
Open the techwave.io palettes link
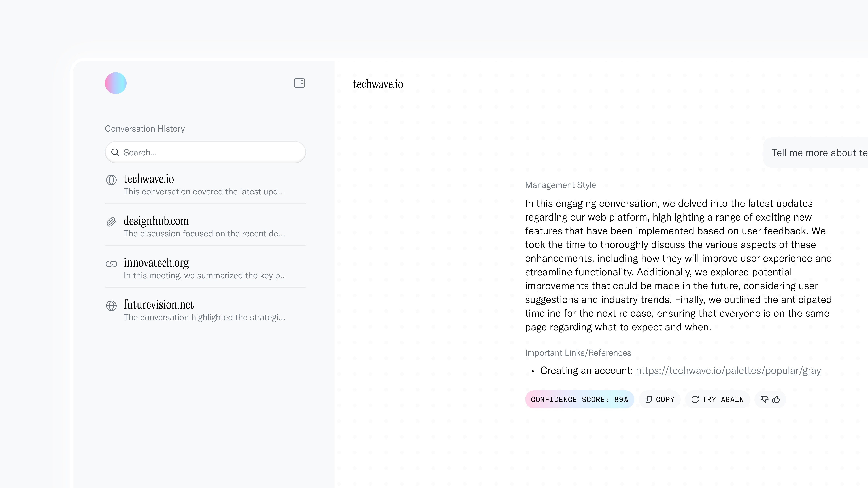pos(728,371)
